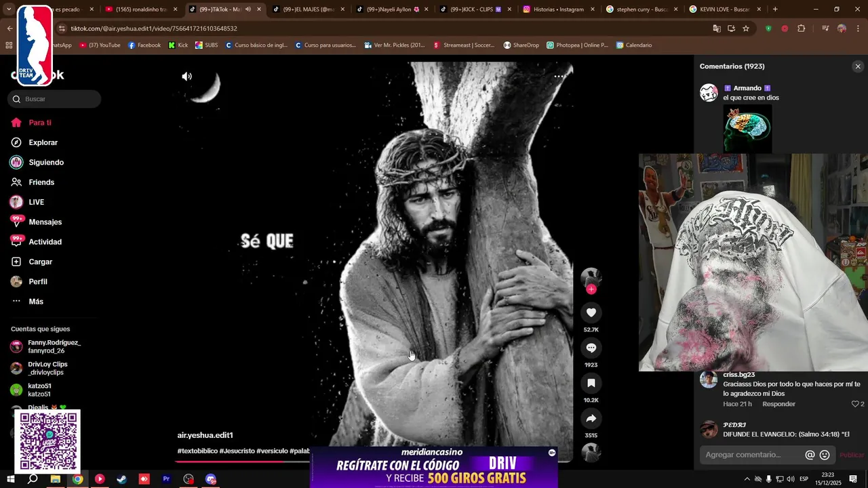868x488 pixels.
Task: Switch to the KEVIN LOVE search tab
Action: 725,9
